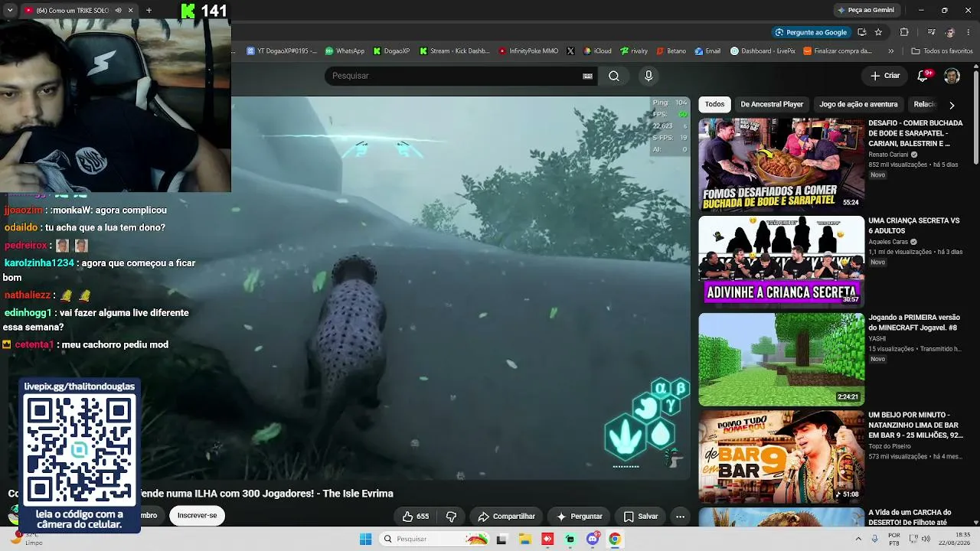
Task: Select the De Ancestral Player chip
Action: (x=772, y=104)
